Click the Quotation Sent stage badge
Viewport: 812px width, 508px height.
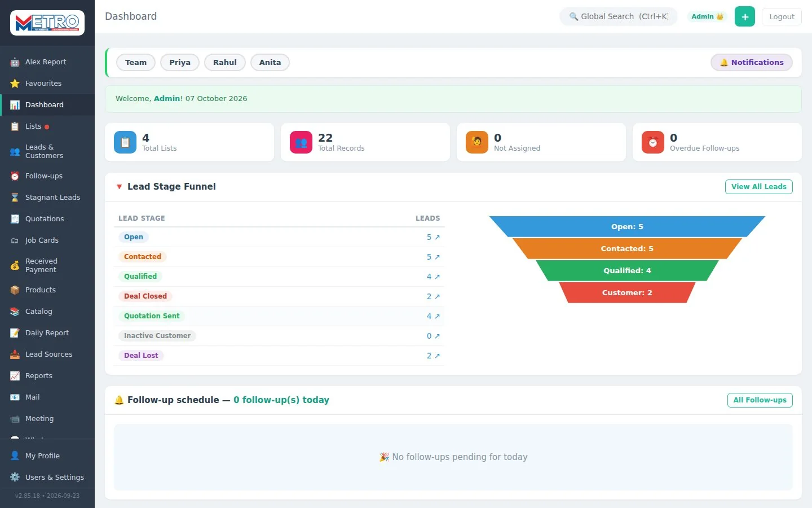point(152,316)
